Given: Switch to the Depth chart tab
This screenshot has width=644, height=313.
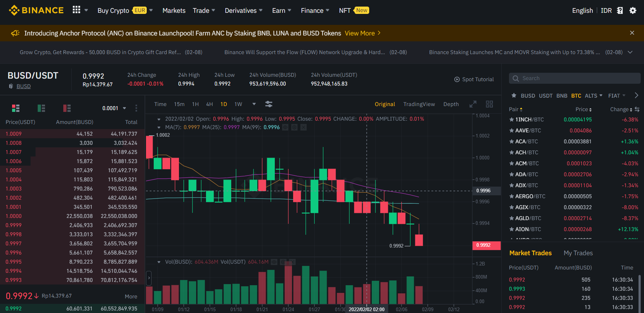Looking at the screenshot, I should pyautogui.click(x=451, y=104).
